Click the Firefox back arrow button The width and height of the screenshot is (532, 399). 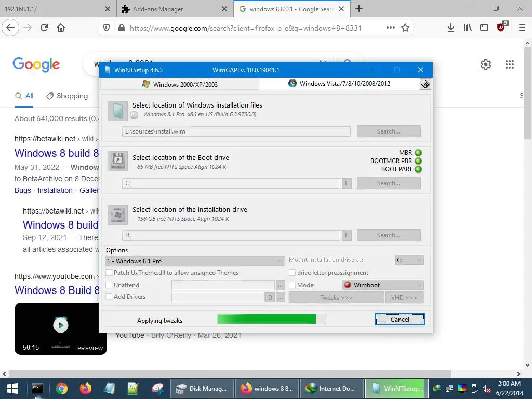tap(10, 28)
